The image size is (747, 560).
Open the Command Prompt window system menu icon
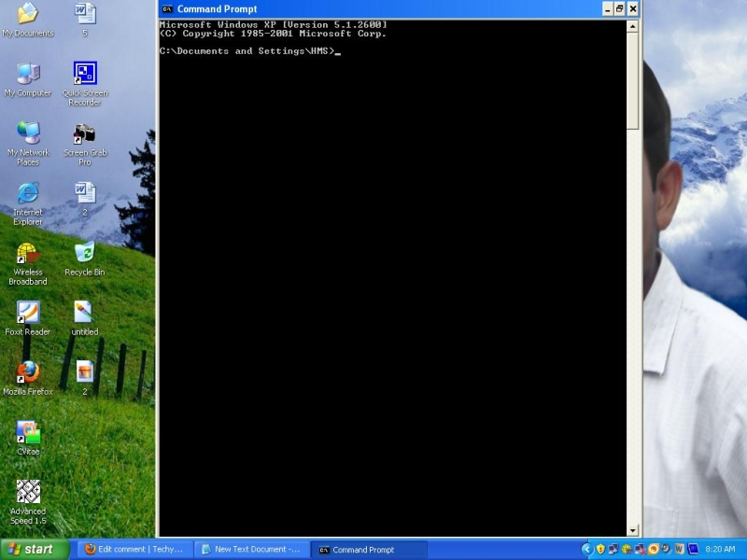(167, 9)
